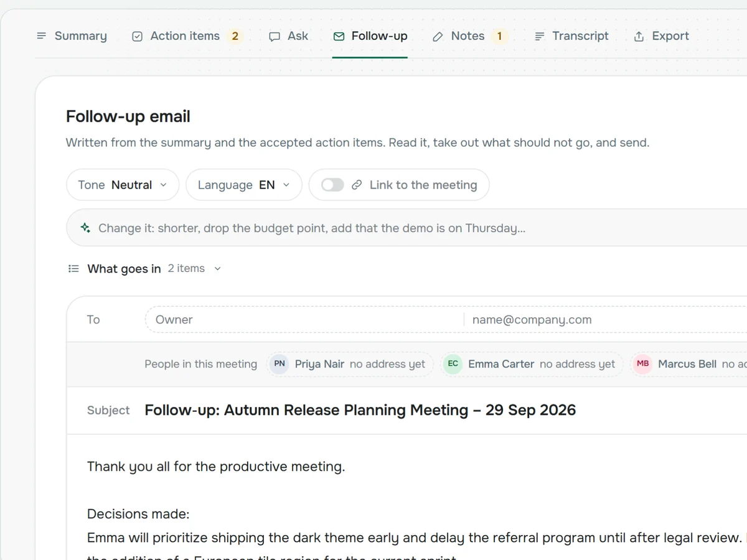
Task: Open the Language EN dropdown
Action: coord(244,185)
